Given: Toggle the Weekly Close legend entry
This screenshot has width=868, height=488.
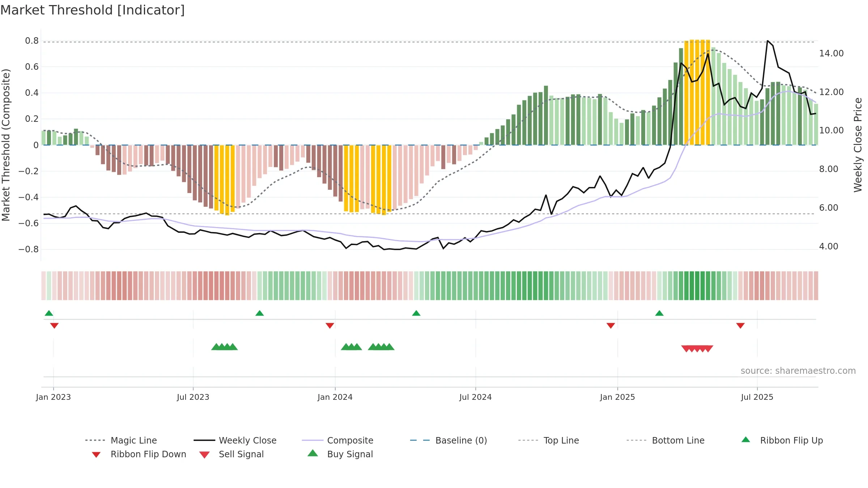Looking at the screenshot, I should point(235,440).
